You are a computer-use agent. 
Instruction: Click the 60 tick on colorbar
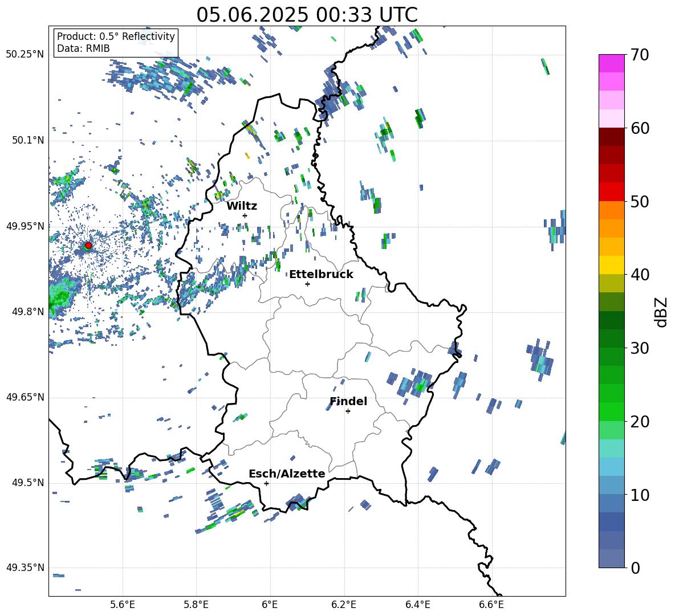pyautogui.click(x=640, y=128)
